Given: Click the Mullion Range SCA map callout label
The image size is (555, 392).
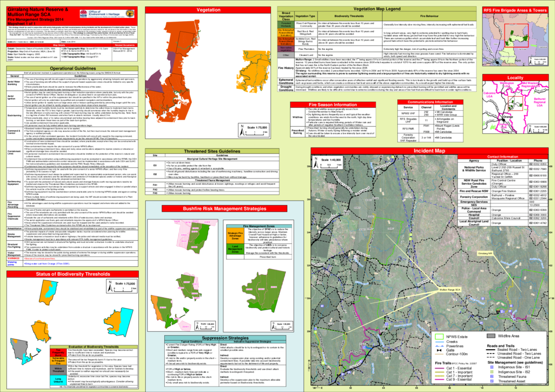Looking at the screenshot, I should click(450, 290).
